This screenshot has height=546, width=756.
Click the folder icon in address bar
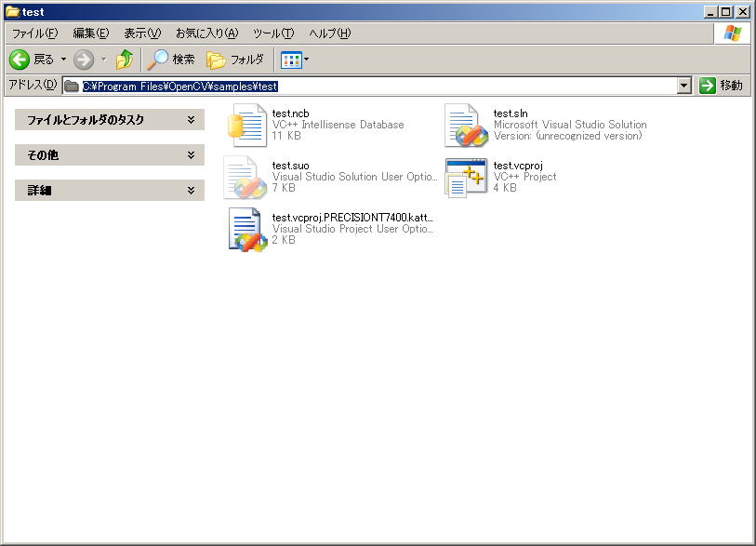coord(72,87)
